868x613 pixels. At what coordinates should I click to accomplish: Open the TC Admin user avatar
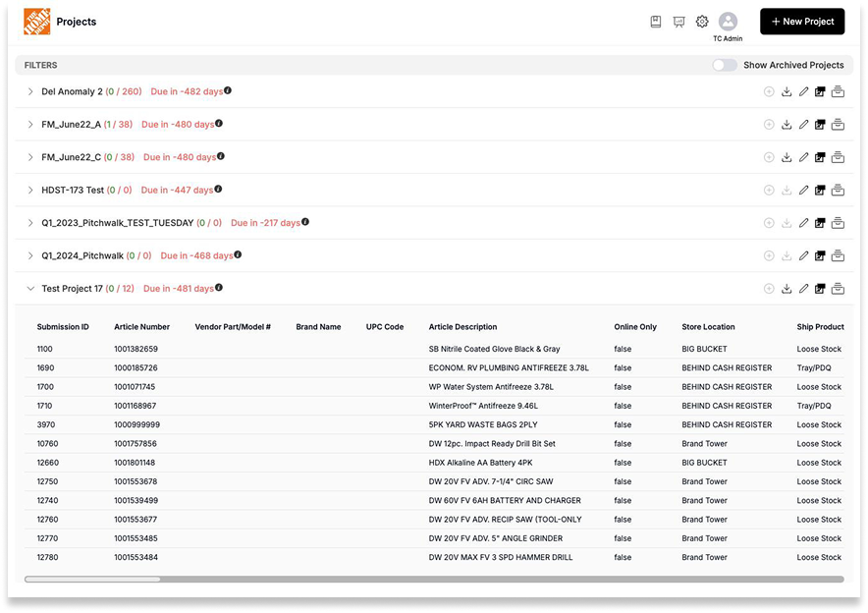(728, 22)
